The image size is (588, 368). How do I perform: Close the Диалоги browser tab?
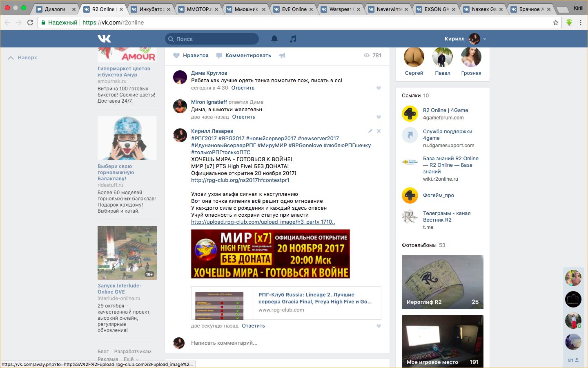pyautogui.click(x=73, y=9)
